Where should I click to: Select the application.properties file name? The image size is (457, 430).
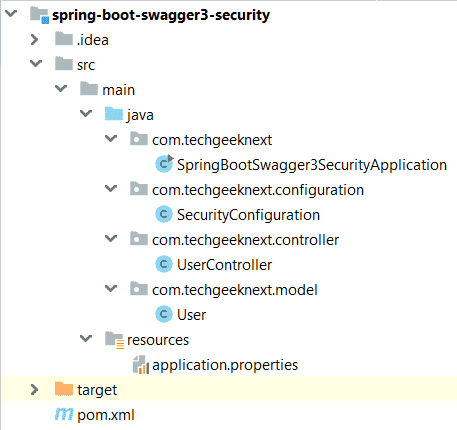point(225,365)
